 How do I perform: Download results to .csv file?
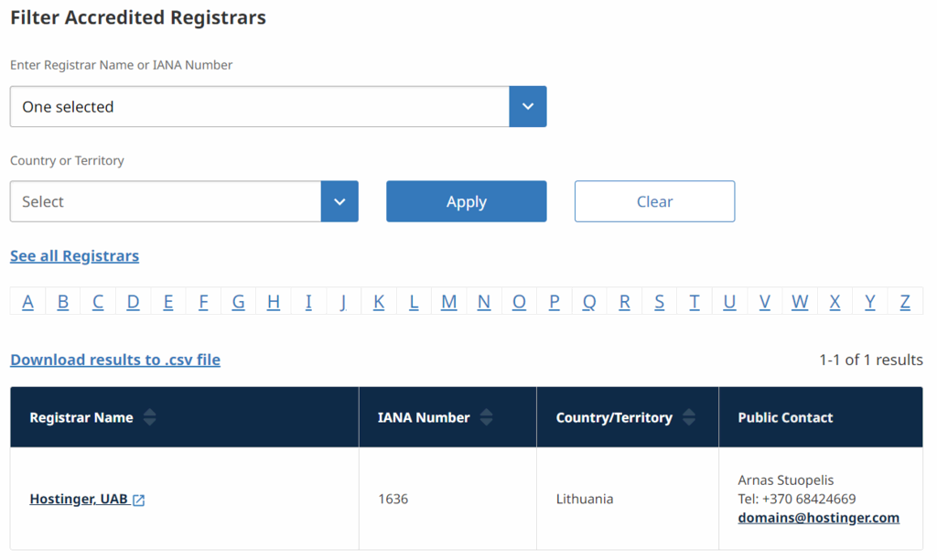115,360
